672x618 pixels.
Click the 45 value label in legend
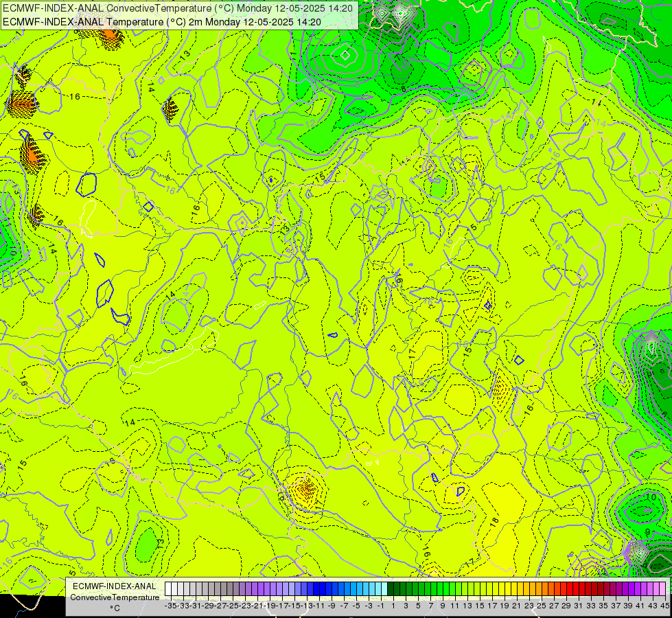click(x=664, y=606)
